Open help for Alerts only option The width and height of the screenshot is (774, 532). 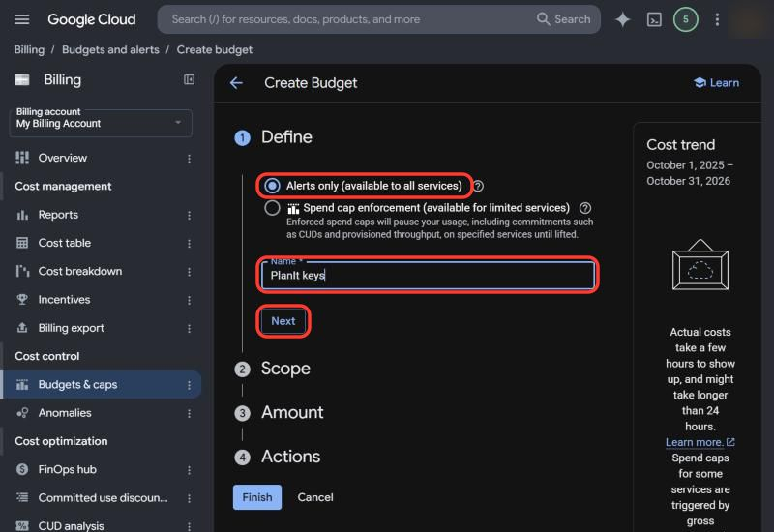point(478,186)
